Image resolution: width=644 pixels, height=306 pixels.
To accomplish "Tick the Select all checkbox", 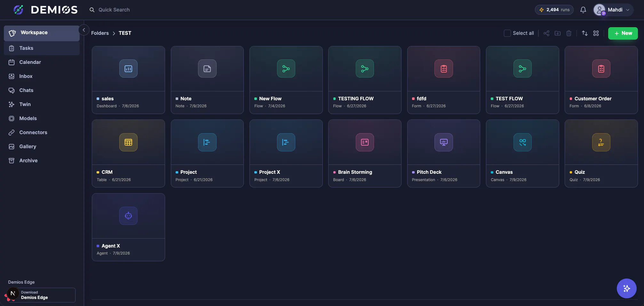I will click(x=507, y=33).
